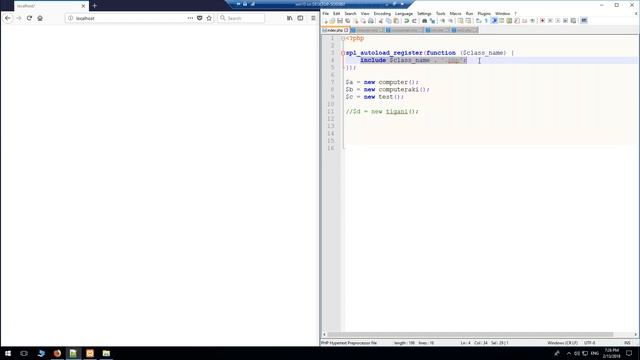
Task: Click the line beginning "$b = new"
Action: click(x=387, y=89)
